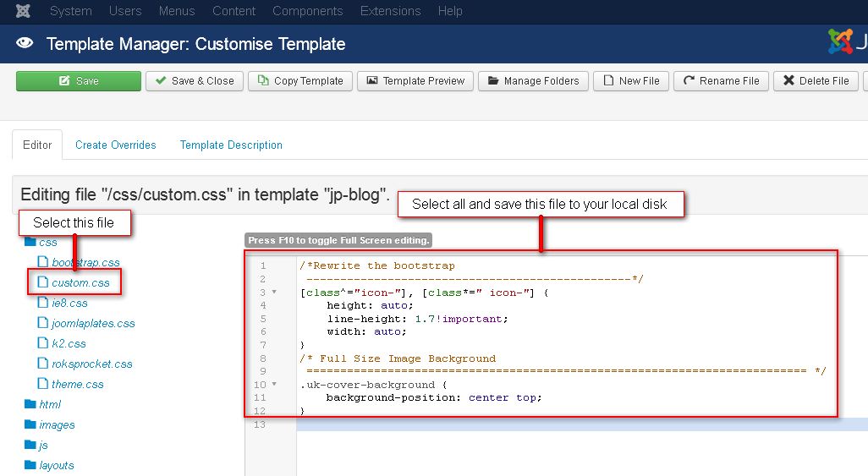Expand the css folder in file tree
The width and height of the screenshot is (868, 476).
tap(48, 242)
